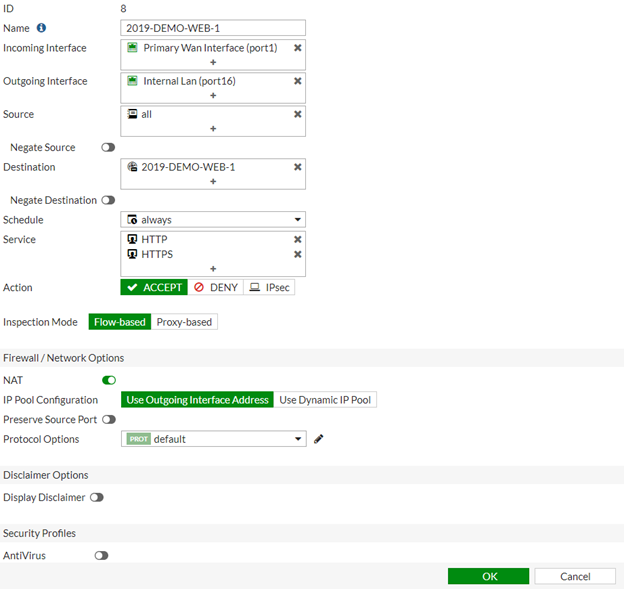
Task: Click the HTTPS service icon
Action: pyautogui.click(x=132, y=254)
